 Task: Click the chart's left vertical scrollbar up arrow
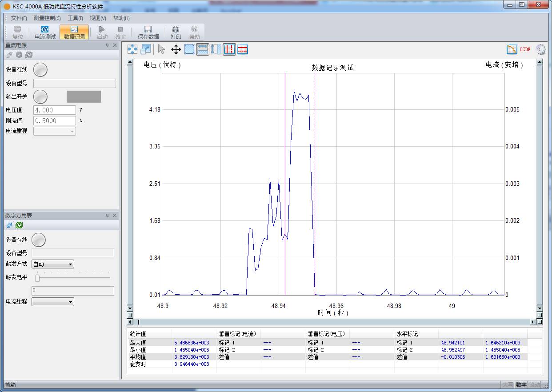130,62
